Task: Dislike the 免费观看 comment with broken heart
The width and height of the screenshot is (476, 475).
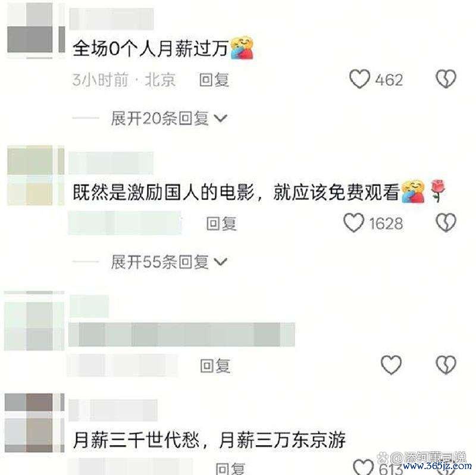Action: tap(446, 223)
